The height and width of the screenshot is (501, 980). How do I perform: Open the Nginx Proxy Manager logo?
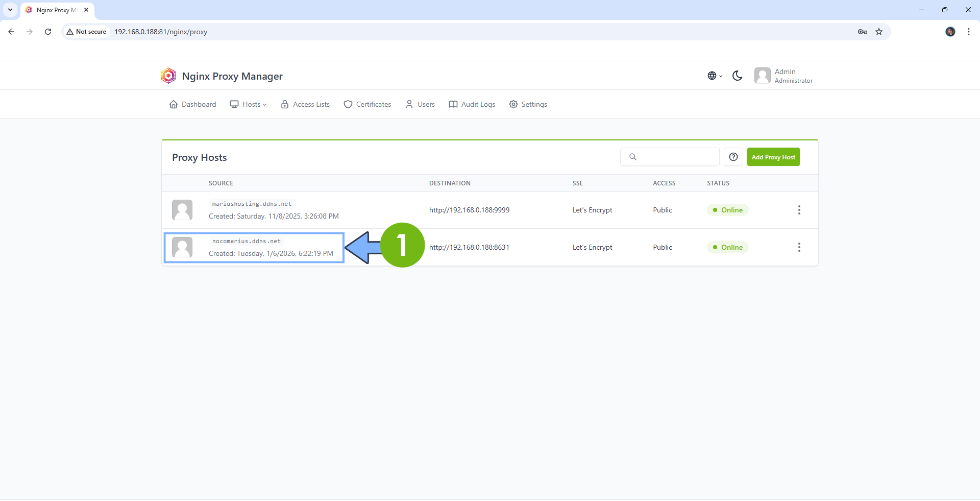pyautogui.click(x=168, y=76)
